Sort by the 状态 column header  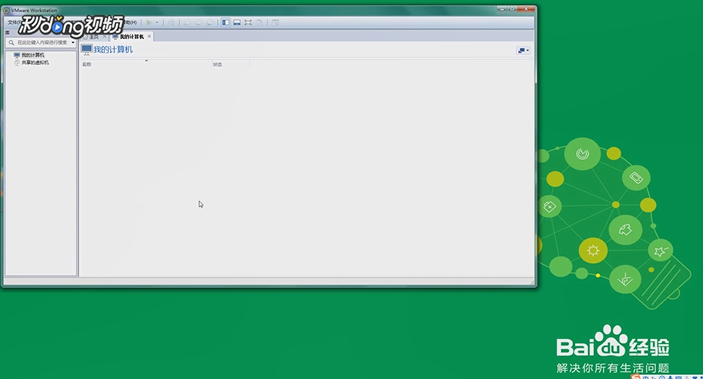tap(231, 65)
